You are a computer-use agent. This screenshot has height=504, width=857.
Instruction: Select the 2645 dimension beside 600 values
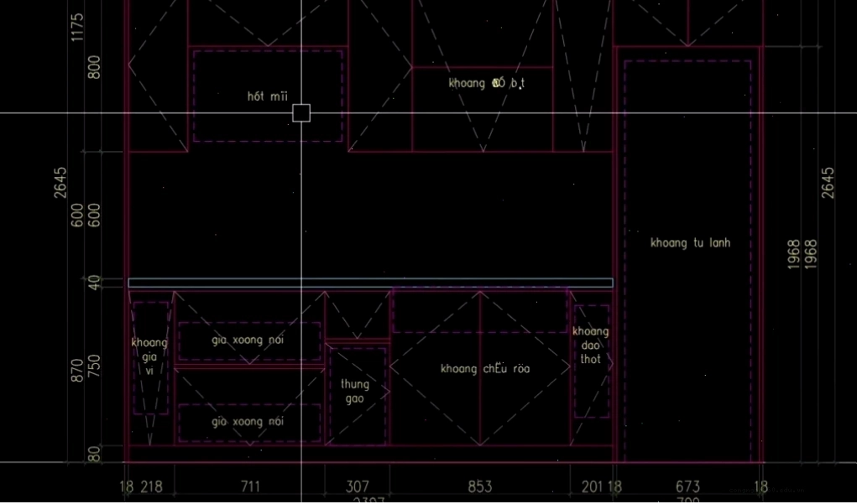click(60, 182)
